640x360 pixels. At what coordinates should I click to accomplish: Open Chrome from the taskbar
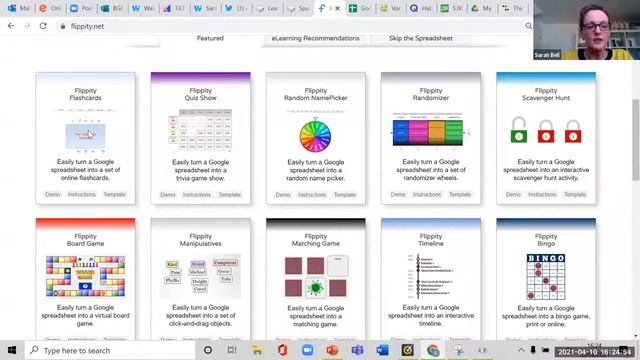coord(433,350)
